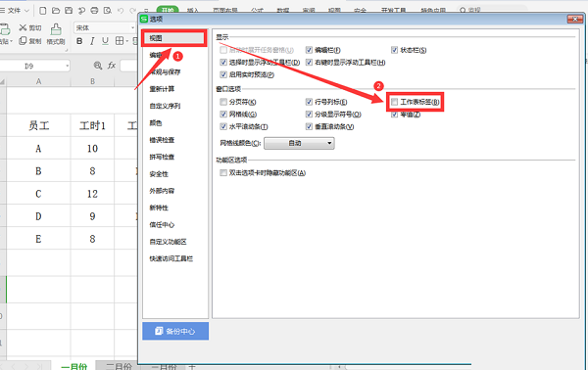588x370 pixels.
Task: Select 重新计算 in Options sidebar
Action: (162, 89)
